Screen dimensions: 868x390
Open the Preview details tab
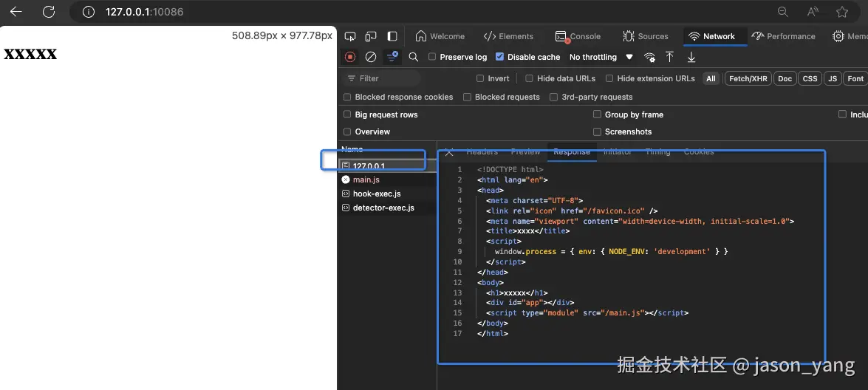click(525, 151)
